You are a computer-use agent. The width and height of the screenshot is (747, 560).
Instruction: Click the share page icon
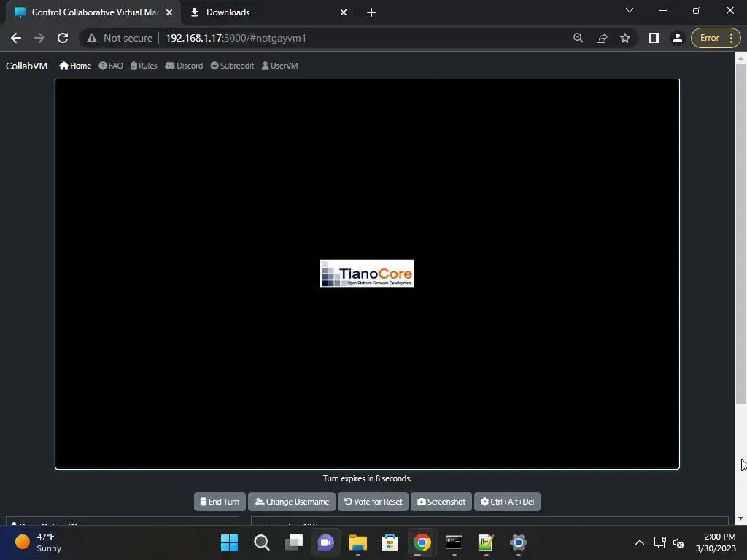pyautogui.click(x=602, y=38)
